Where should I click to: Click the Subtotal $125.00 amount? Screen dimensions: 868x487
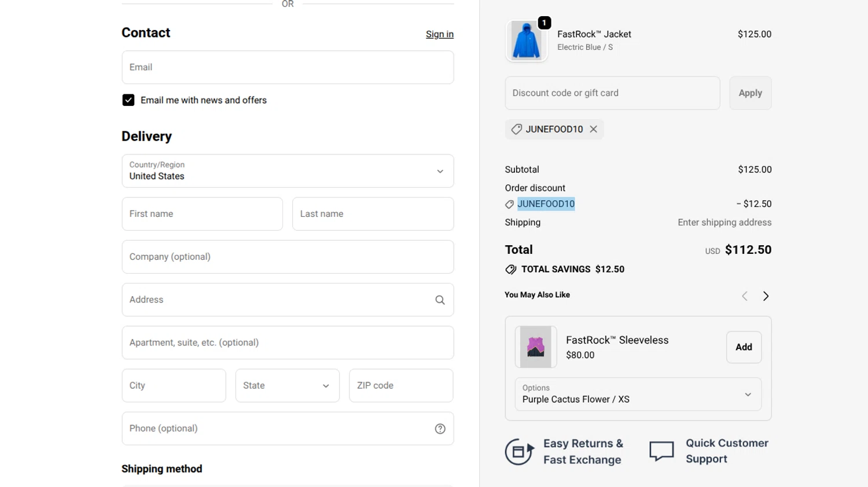pyautogui.click(x=755, y=169)
